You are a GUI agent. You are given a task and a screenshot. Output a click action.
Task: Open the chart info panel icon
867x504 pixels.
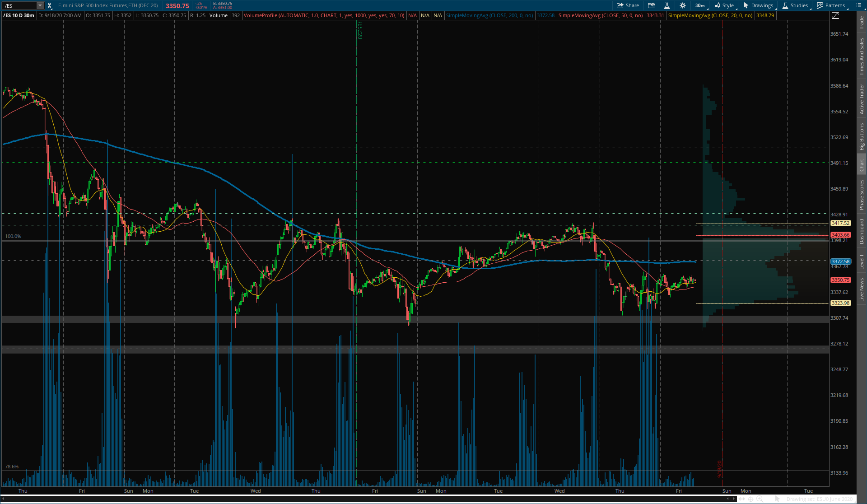[651, 5]
